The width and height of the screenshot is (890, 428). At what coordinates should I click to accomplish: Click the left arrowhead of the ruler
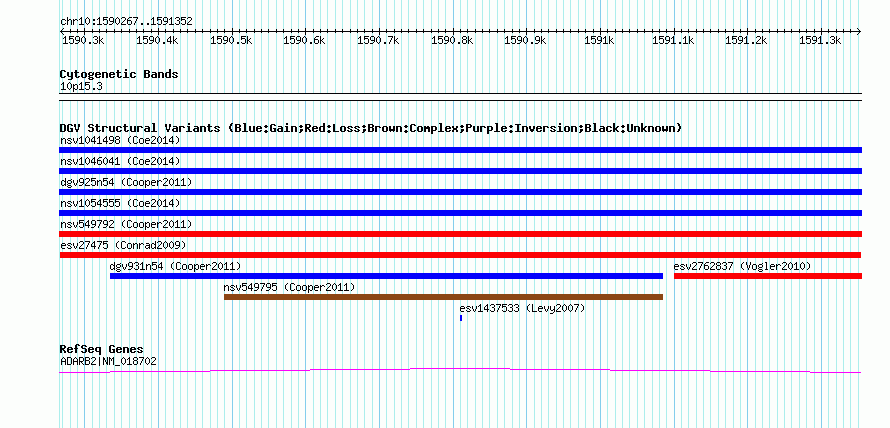pyautogui.click(x=62, y=31)
